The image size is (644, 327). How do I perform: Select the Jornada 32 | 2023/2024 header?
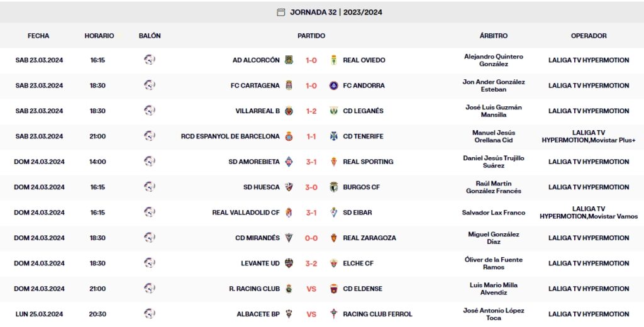[x=336, y=12]
